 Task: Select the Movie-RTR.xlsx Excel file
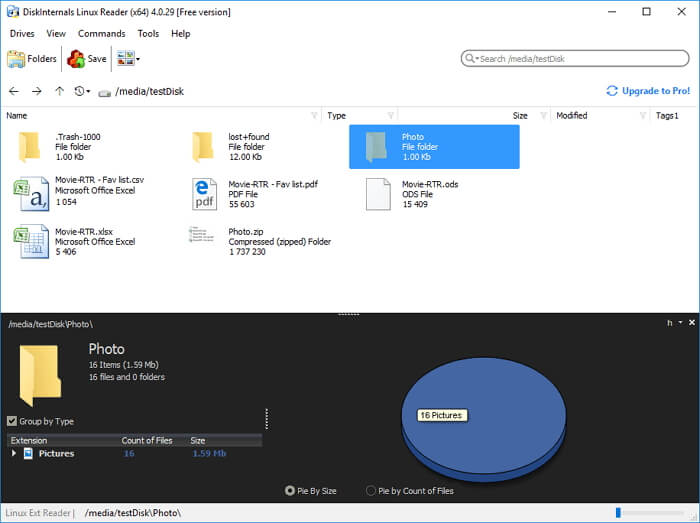[x=31, y=241]
